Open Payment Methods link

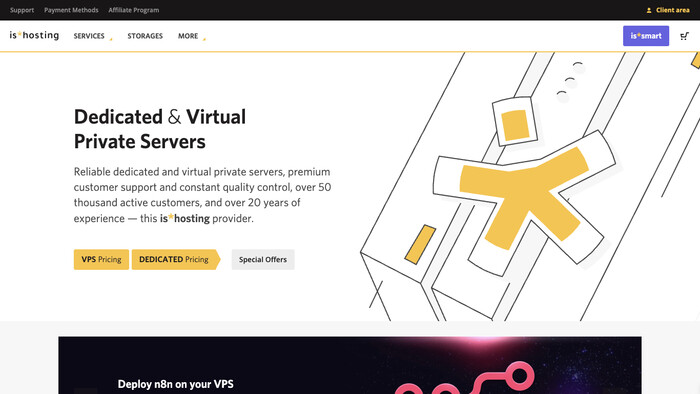click(x=71, y=10)
